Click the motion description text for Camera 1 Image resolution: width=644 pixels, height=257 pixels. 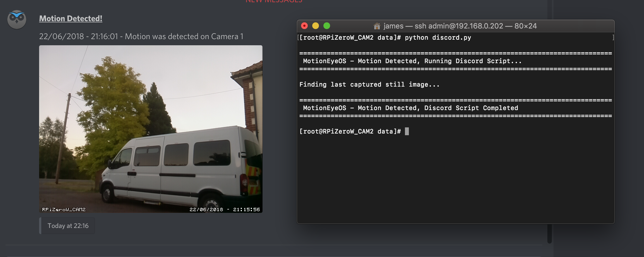pyautogui.click(x=141, y=36)
